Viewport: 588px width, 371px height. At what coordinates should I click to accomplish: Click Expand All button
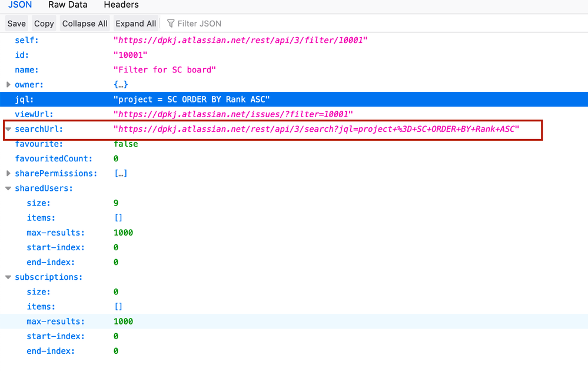coord(136,24)
